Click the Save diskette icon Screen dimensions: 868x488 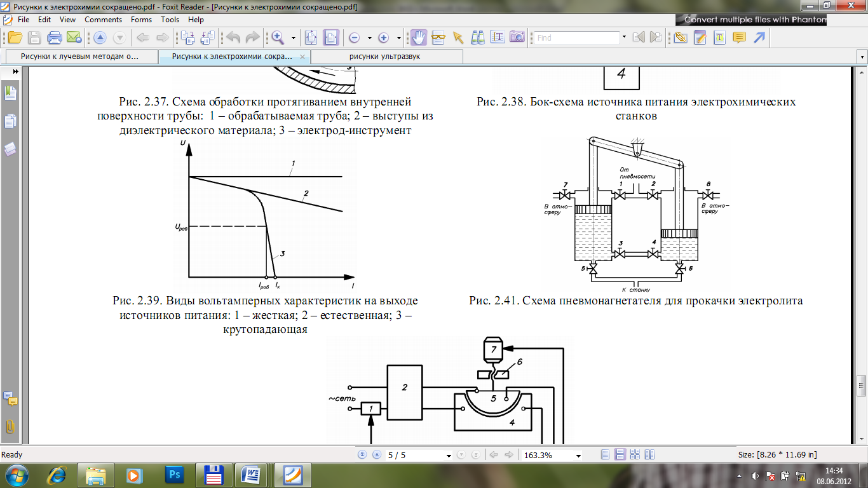[x=35, y=37]
